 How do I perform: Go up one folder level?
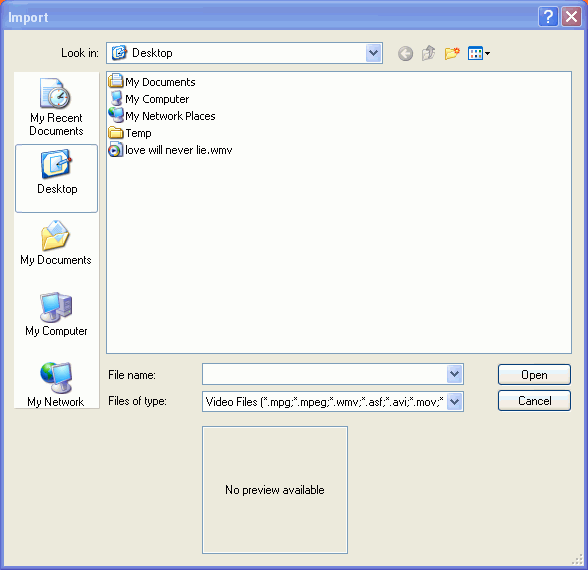click(x=429, y=53)
